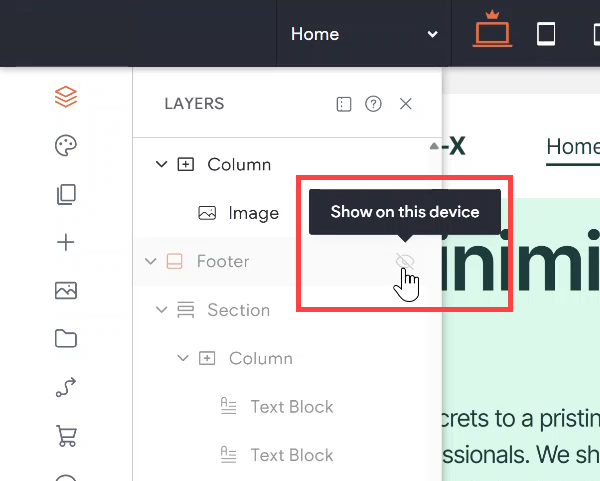This screenshot has height=481, width=600.
Task: Click the Home link in site navigation
Action: 572,147
